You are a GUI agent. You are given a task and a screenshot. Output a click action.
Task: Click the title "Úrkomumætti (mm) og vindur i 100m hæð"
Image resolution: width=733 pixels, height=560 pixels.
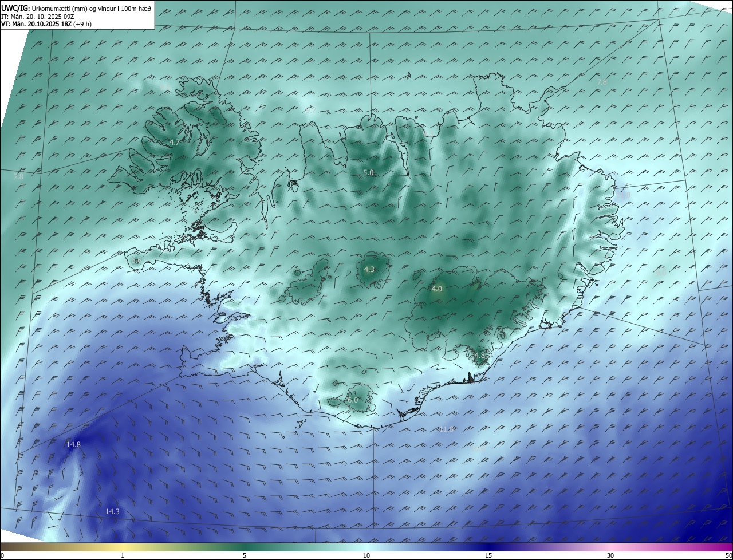[91, 8]
